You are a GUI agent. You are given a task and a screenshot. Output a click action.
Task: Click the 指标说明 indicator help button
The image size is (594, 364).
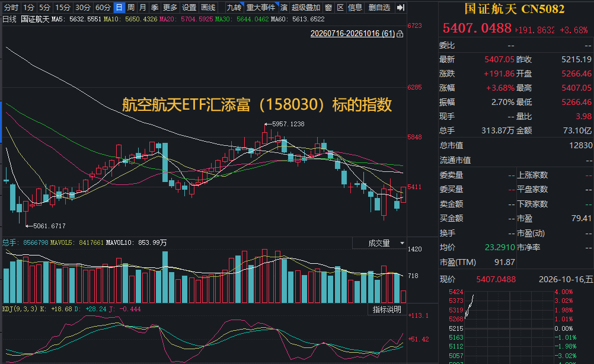point(387,309)
